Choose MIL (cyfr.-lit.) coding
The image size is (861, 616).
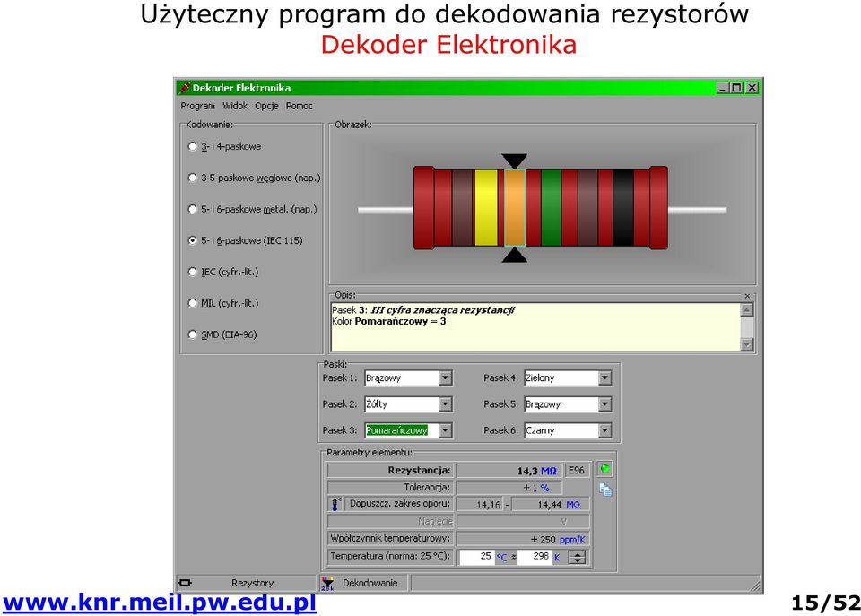(x=223, y=303)
